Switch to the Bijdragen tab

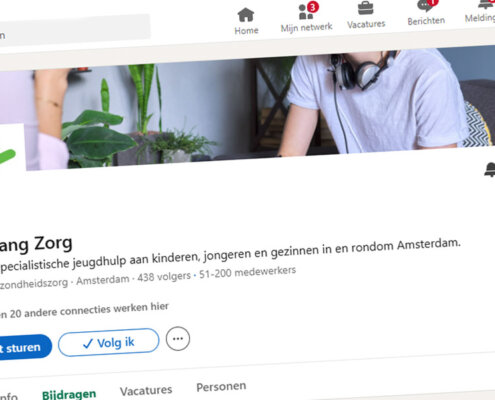point(69,395)
